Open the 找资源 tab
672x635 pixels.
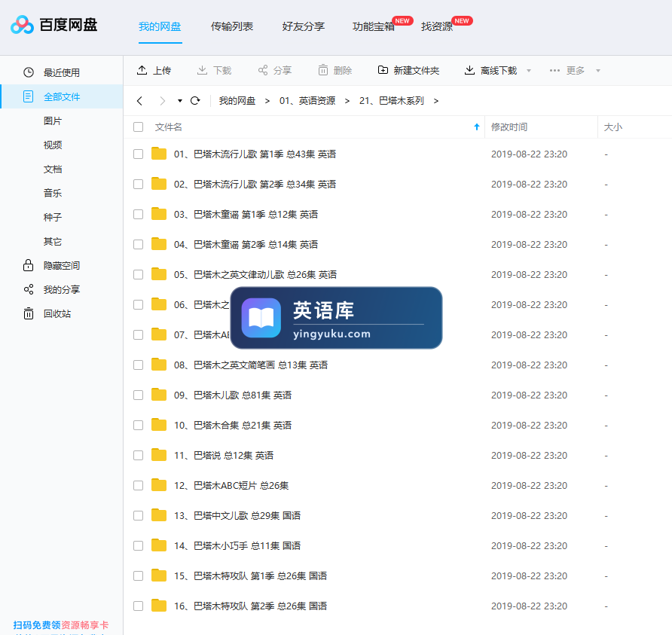pyautogui.click(x=437, y=26)
